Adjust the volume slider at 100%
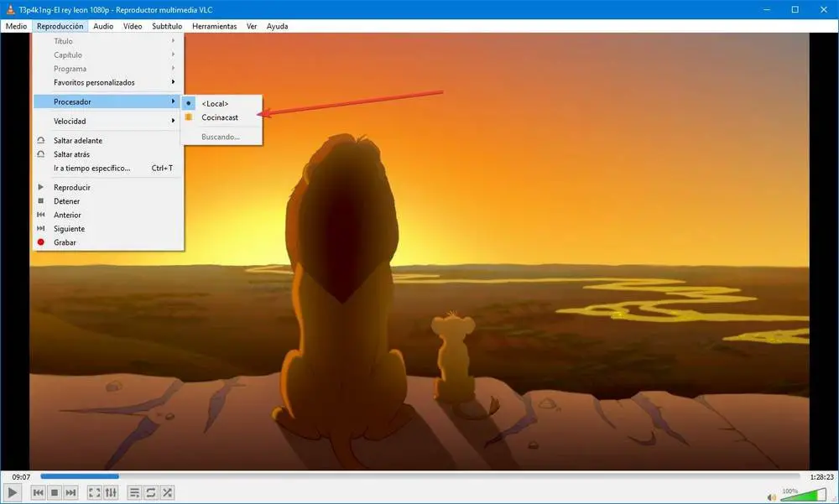 pyautogui.click(x=804, y=495)
